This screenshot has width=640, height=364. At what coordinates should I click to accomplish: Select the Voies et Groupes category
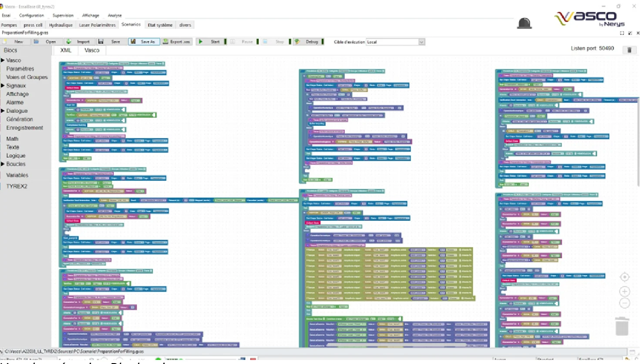point(27,77)
